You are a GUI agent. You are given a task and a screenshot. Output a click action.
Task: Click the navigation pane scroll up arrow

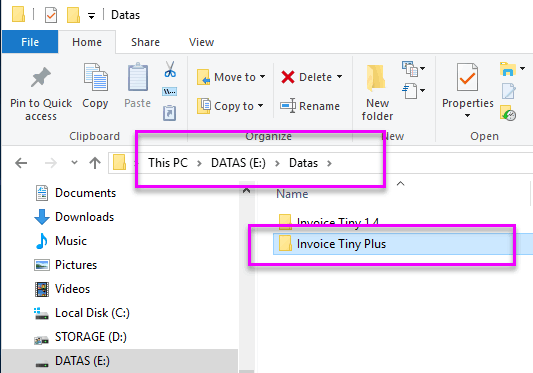click(x=246, y=191)
